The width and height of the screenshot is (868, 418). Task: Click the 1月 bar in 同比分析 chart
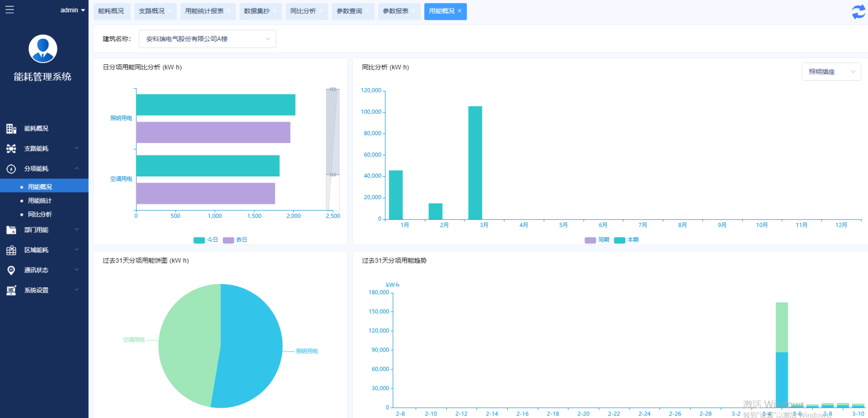(x=396, y=195)
